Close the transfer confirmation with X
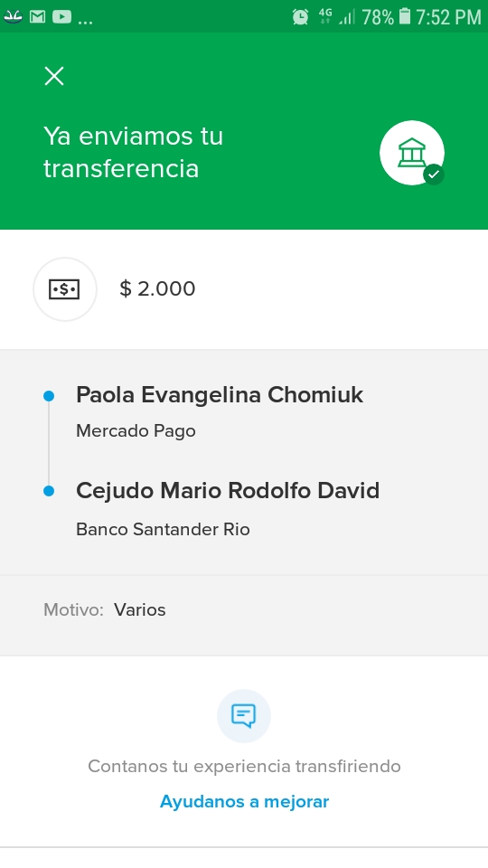The height and width of the screenshot is (868, 488). click(x=54, y=76)
